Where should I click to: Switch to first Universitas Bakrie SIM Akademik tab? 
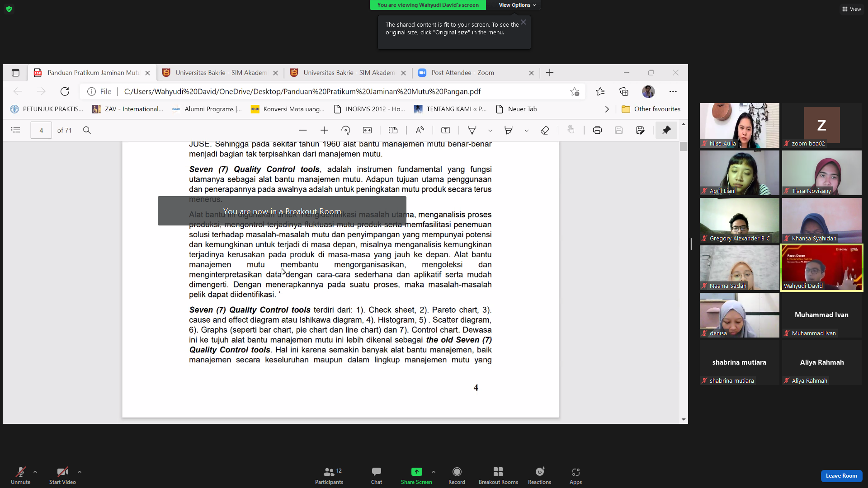(x=221, y=73)
